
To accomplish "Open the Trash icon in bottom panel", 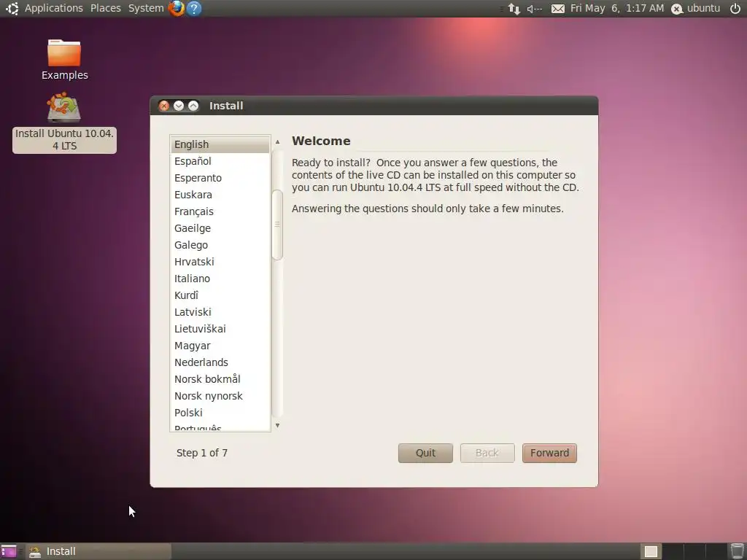I will [x=737, y=551].
